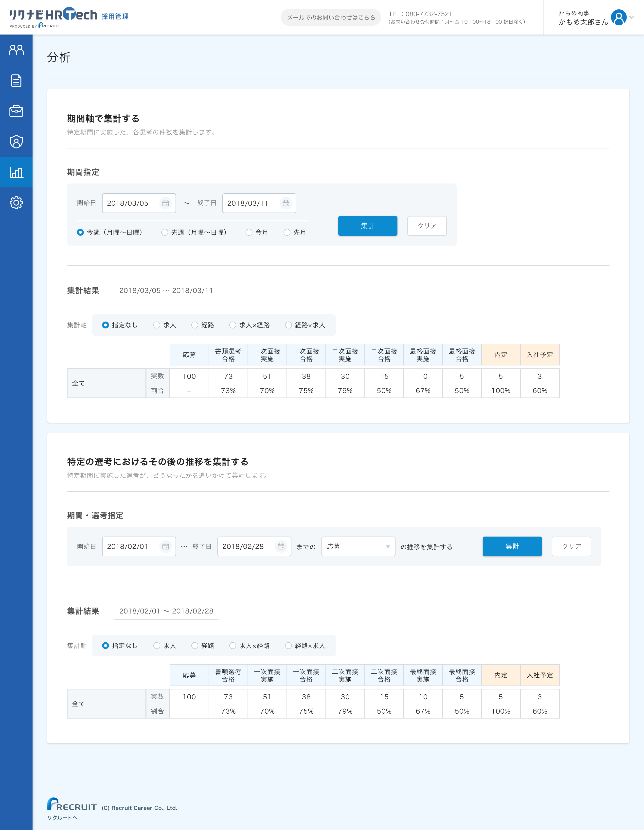Select 先週（月曜〜日曜）radio option

click(164, 232)
